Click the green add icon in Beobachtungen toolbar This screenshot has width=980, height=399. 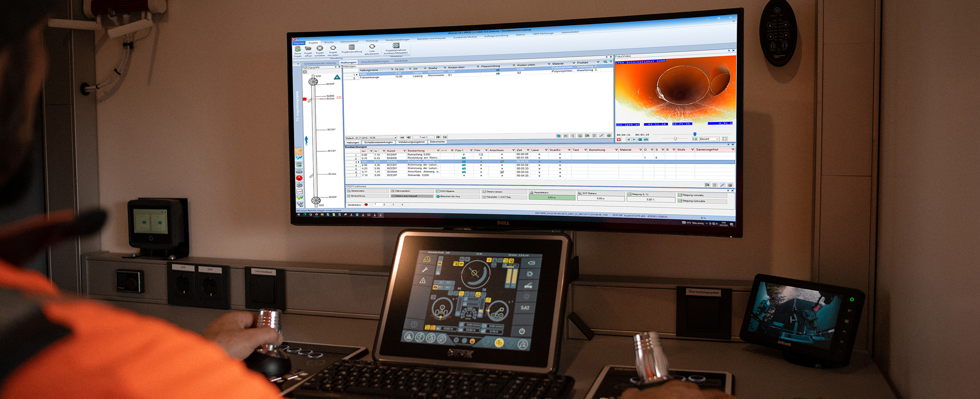pos(730,185)
